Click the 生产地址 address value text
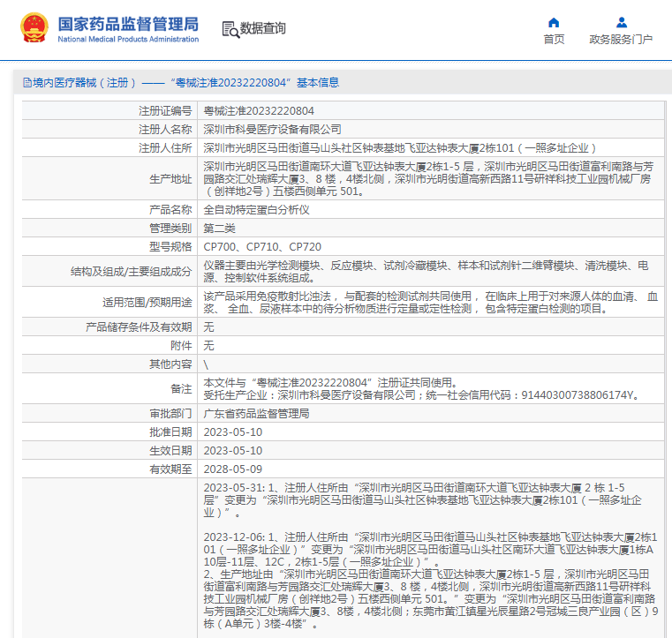The width and height of the screenshot is (672, 638). click(428, 179)
